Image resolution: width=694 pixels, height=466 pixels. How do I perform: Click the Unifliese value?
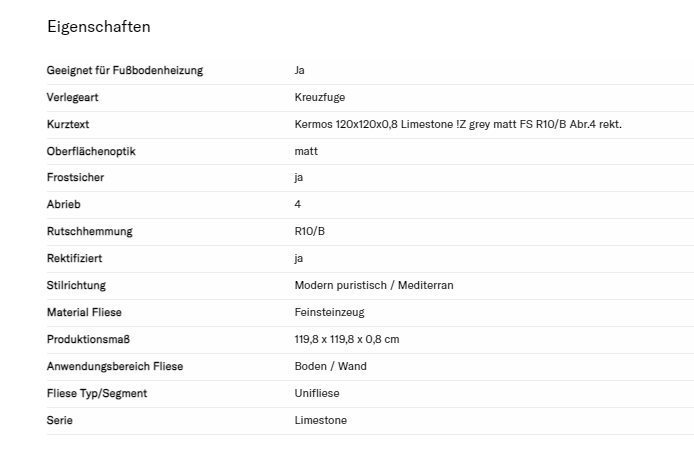[x=318, y=394]
